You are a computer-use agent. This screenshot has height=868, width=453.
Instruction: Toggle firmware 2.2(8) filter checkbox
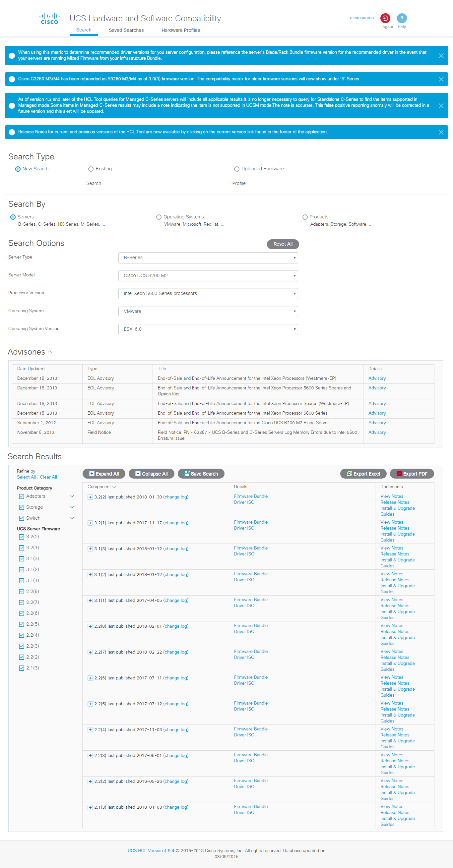point(22,592)
